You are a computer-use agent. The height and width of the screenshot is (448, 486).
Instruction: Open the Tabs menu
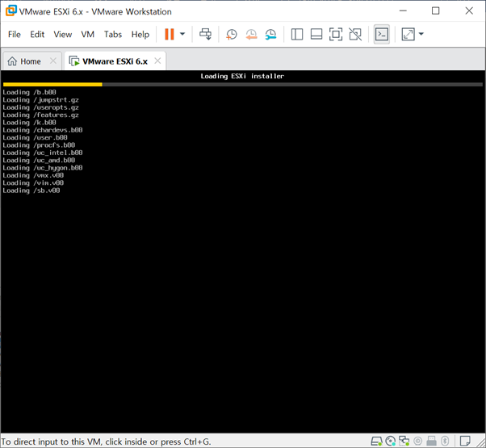tap(113, 35)
